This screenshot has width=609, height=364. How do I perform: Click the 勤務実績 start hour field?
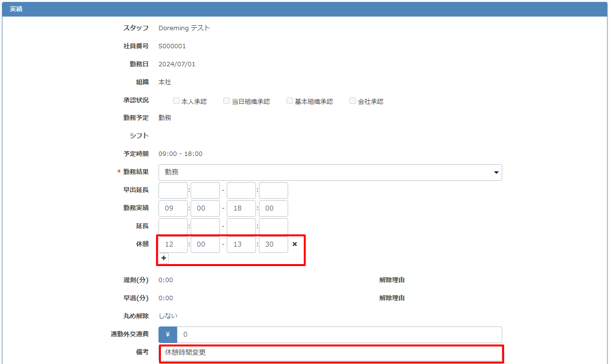click(x=173, y=209)
